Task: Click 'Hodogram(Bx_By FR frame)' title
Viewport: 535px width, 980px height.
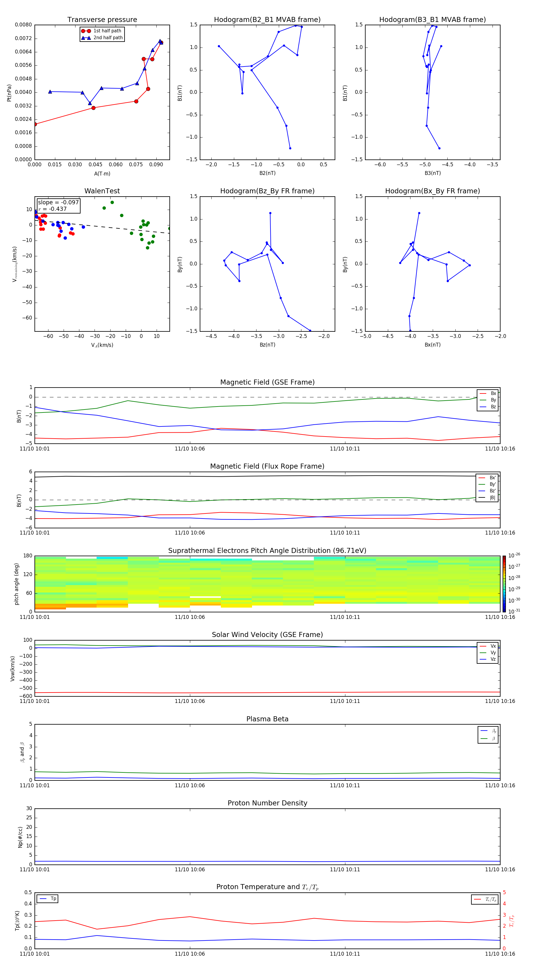Action: (432, 191)
